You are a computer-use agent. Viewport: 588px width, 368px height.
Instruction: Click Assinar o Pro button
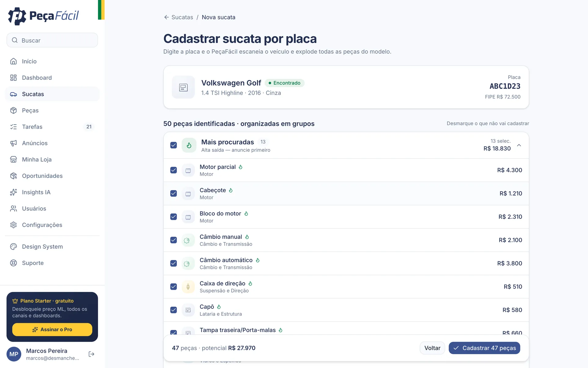tap(52, 329)
